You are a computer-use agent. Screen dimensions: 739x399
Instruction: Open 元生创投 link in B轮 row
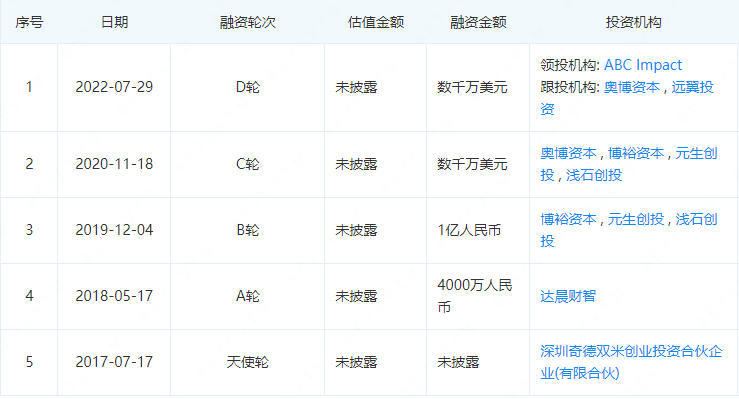pos(636,219)
